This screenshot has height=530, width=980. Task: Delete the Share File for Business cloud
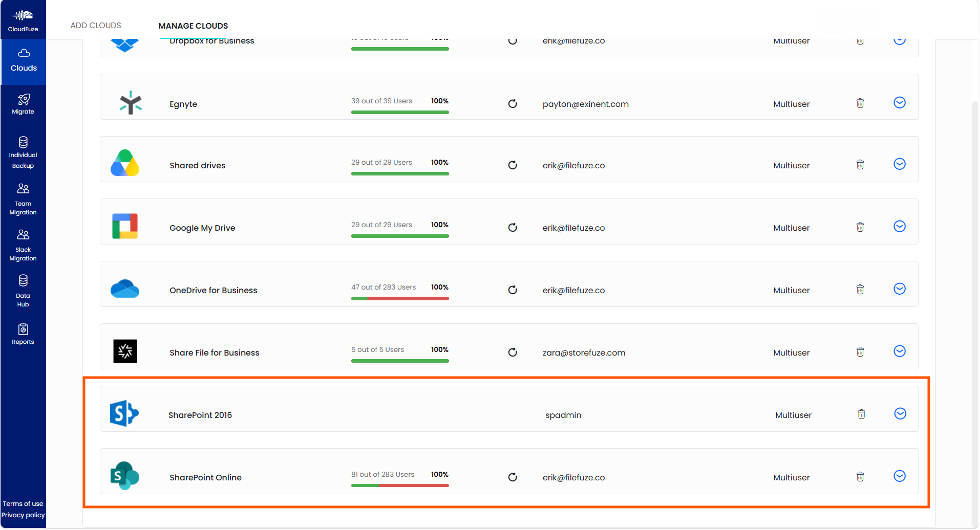tap(860, 352)
